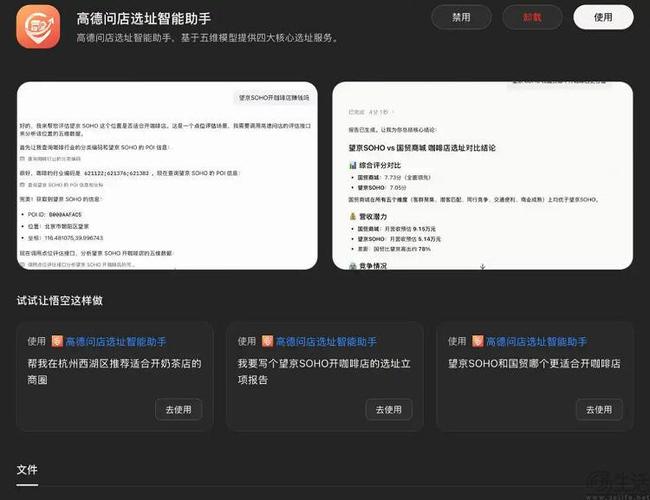Click the 望京SOHO开咖啡店赚钱吗 chat bubble in left preview
The image size is (650, 500).
(x=274, y=98)
